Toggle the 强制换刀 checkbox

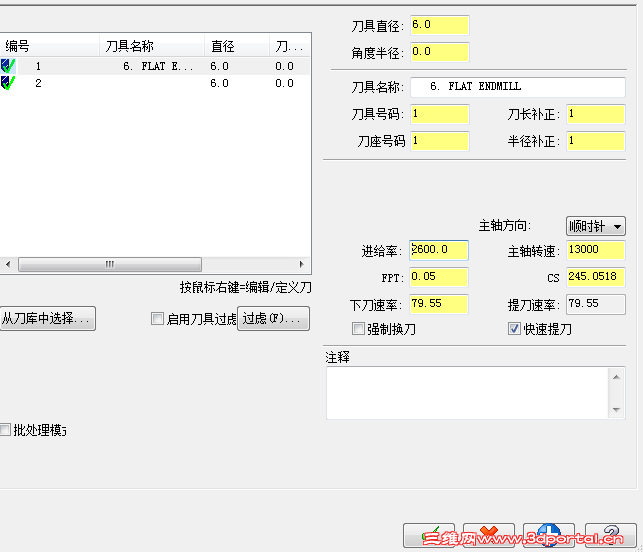coord(358,328)
